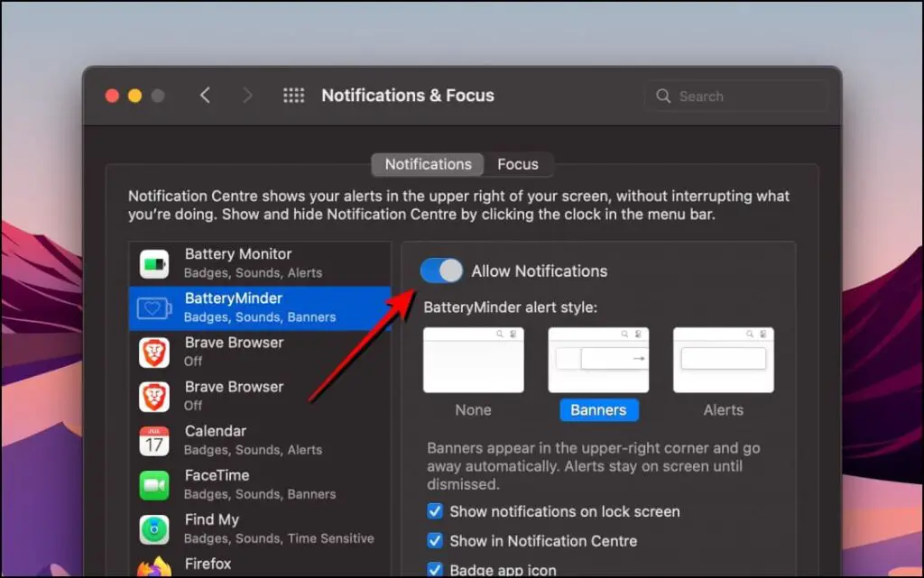Click the highlighted Banners label
Image resolution: width=924 pixels, height=578 pixels.
[x=599, y=409]
